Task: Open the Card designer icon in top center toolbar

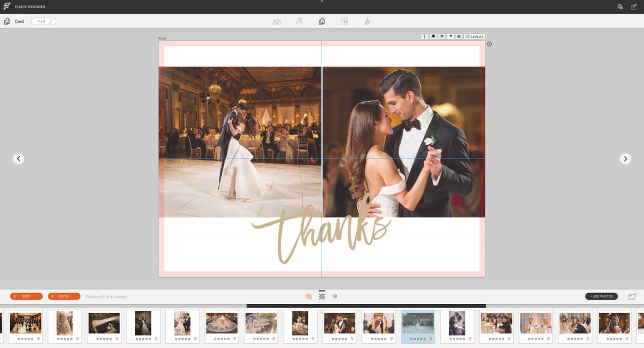Action: (x=322, y=21)
